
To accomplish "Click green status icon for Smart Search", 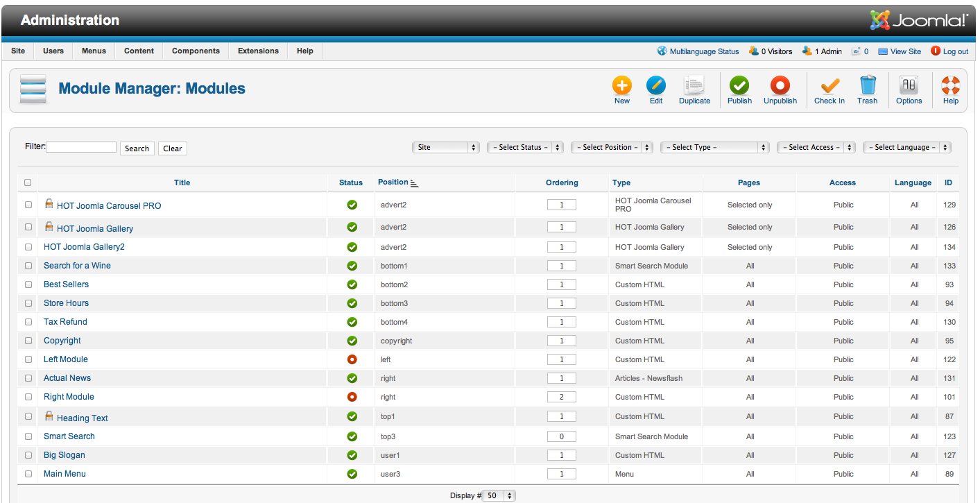I will click(x=352, y=436).
